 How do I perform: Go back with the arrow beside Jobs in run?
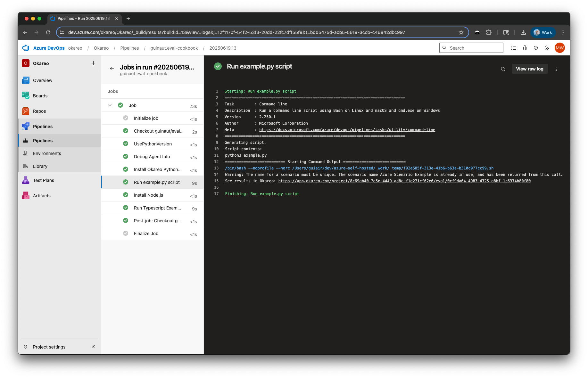coord(112,69)
